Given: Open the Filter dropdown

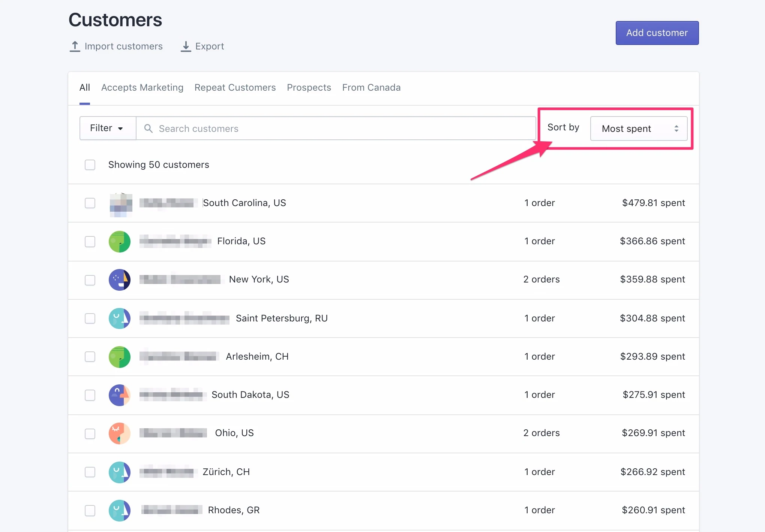Looking at the screenshot, I should 107,128.
